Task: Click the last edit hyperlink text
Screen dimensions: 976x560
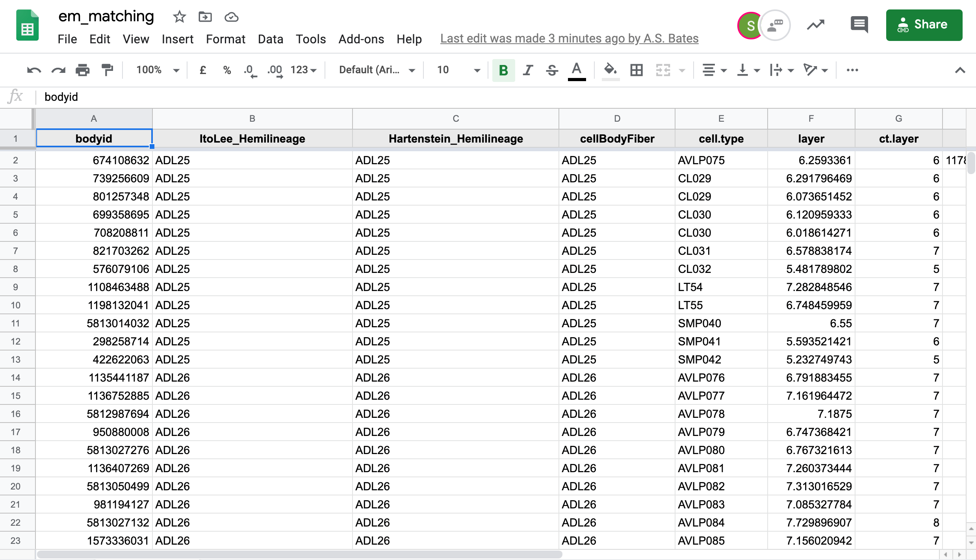Action: click(x=569, y=38)
